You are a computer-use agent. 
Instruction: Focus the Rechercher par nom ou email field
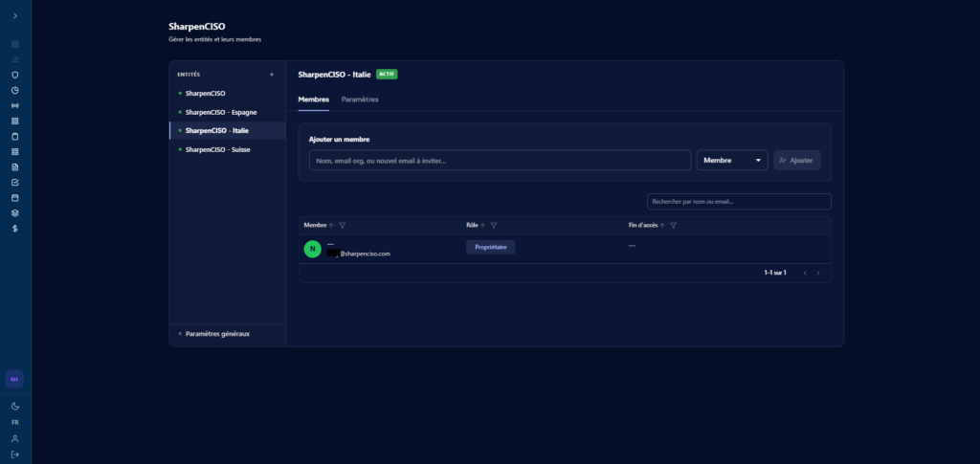tap(740, 202)
